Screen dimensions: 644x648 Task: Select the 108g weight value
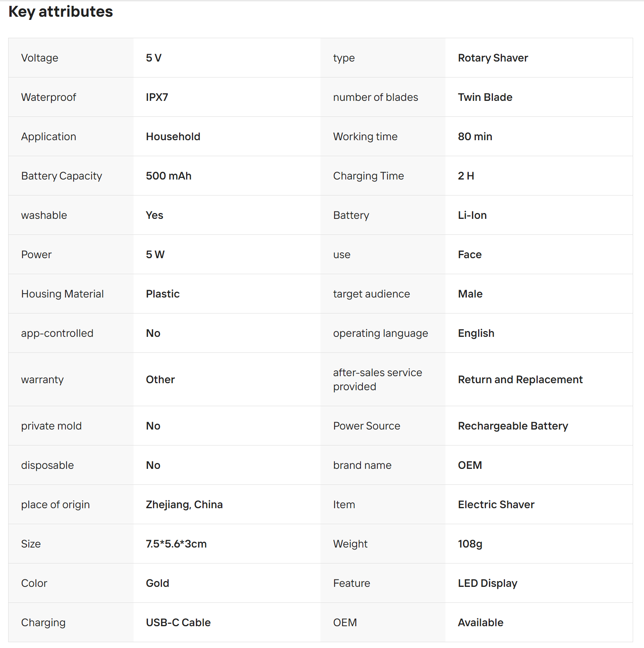pyautogui.click(x=470, y=544)
